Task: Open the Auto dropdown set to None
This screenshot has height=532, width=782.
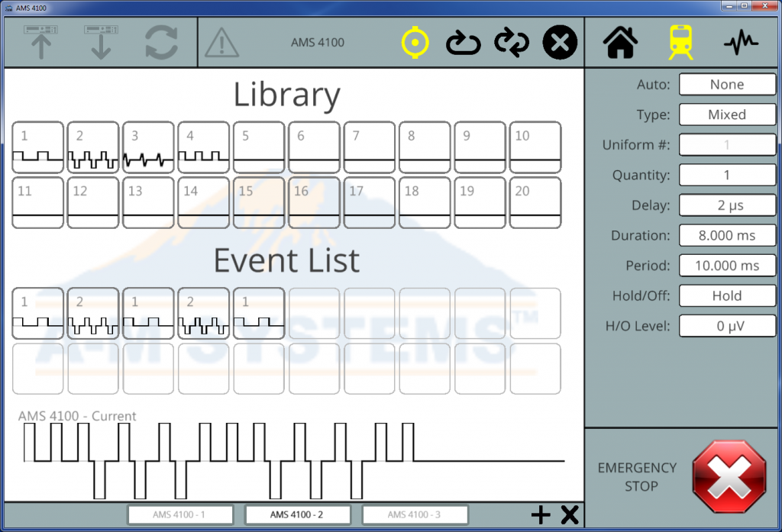Action: [x=727, y=85]
